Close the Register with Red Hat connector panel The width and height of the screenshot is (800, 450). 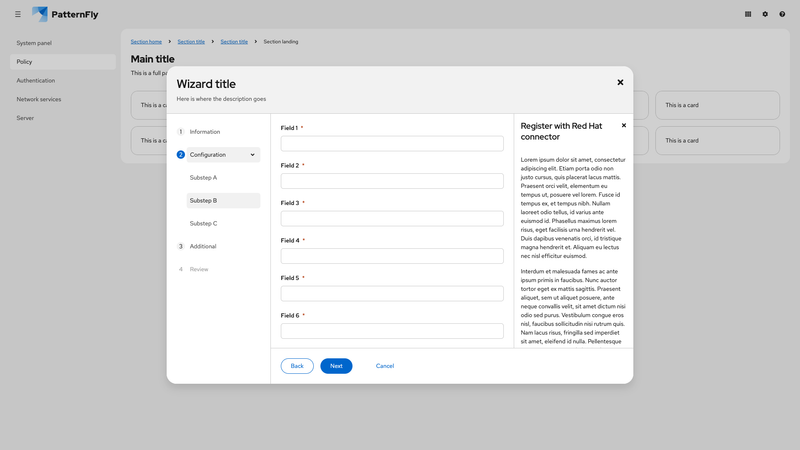(x=623, y=126)
